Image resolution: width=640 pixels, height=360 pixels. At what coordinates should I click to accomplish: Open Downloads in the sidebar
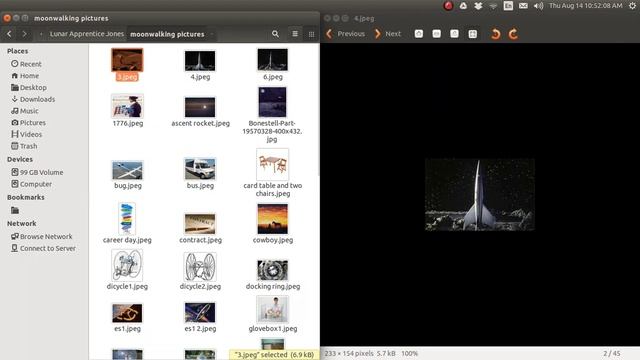tap(33, 99)
